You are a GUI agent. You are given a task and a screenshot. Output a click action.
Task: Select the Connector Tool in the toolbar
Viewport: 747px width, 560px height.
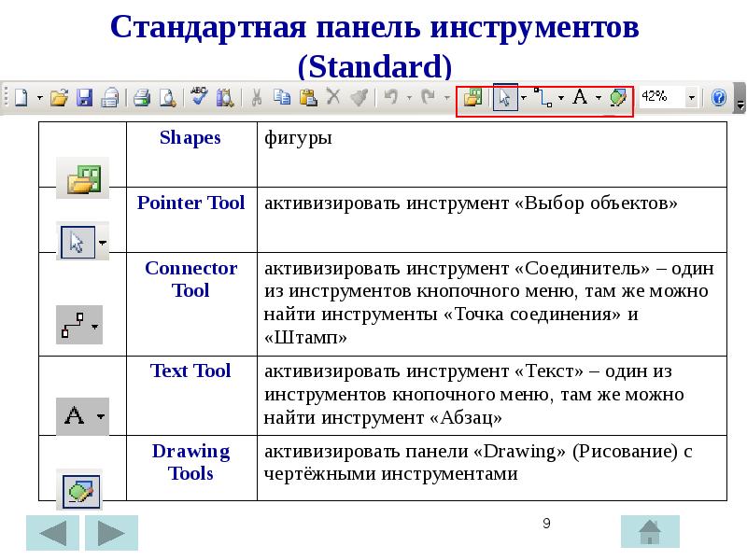tap(543, 98)
